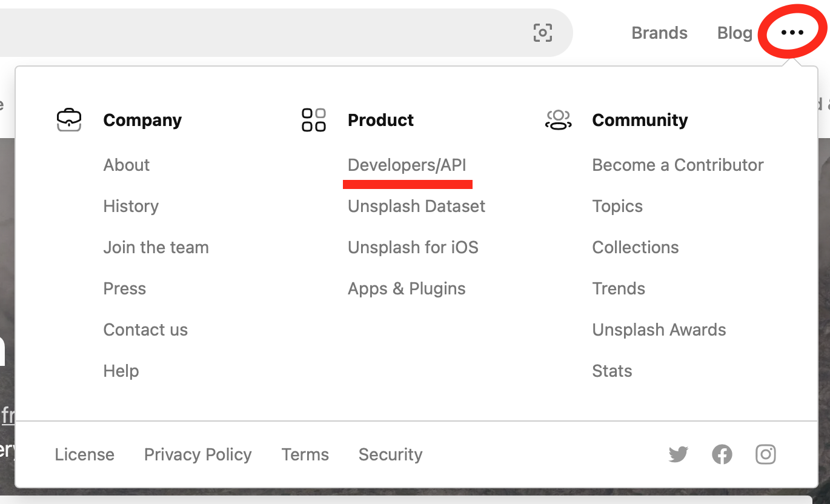Open the Press page

(125, 288)
